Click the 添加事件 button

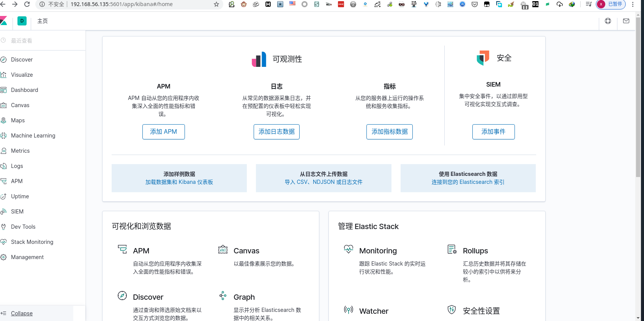(x=494, y=132)
